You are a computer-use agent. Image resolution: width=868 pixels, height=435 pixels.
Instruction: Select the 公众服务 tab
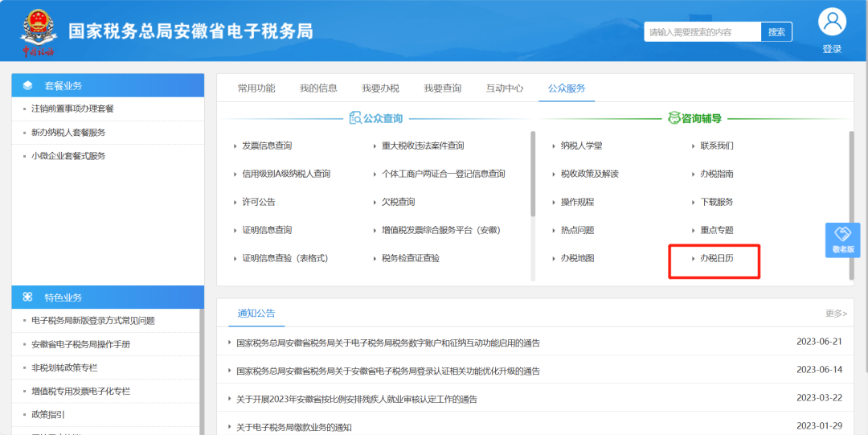pos(567,88)
